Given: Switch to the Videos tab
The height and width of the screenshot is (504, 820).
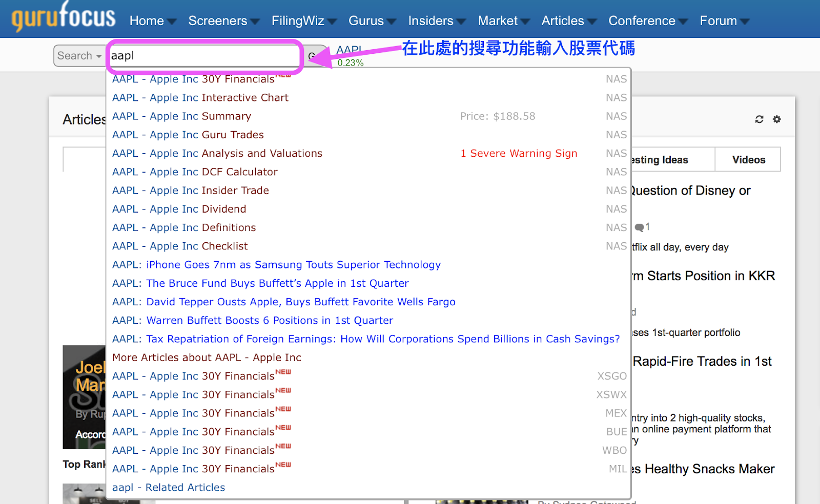Looking at the screenshot, I should click(x=748, y=159).
